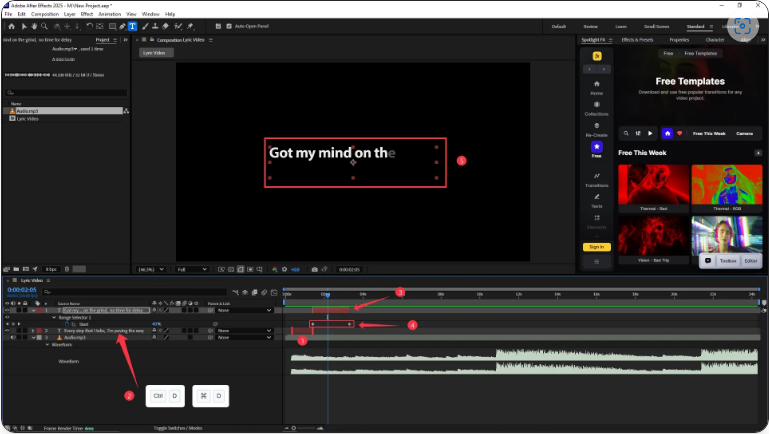The height and width of the screenshot is (434, 769).
Task: Select the Learn workspace
Action: pos(621,26)
